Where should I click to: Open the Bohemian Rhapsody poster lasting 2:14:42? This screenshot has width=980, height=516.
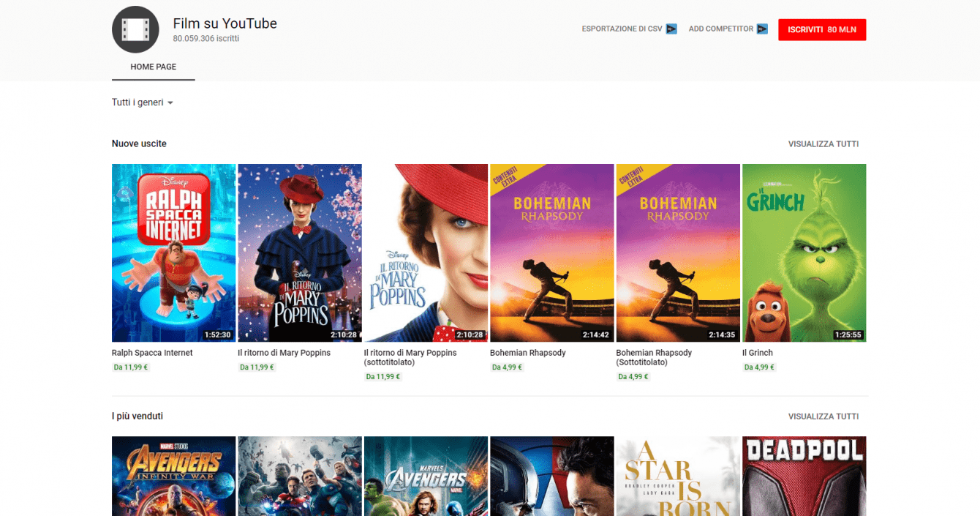coord(552,253)
